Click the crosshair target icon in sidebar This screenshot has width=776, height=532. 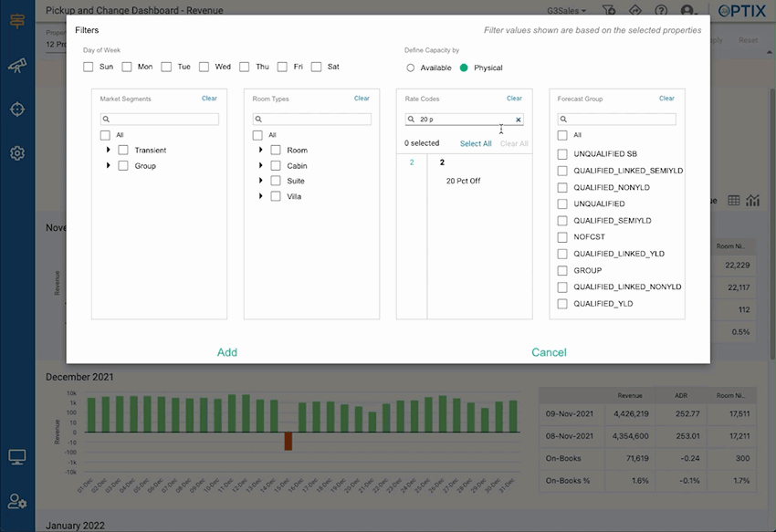16,110
